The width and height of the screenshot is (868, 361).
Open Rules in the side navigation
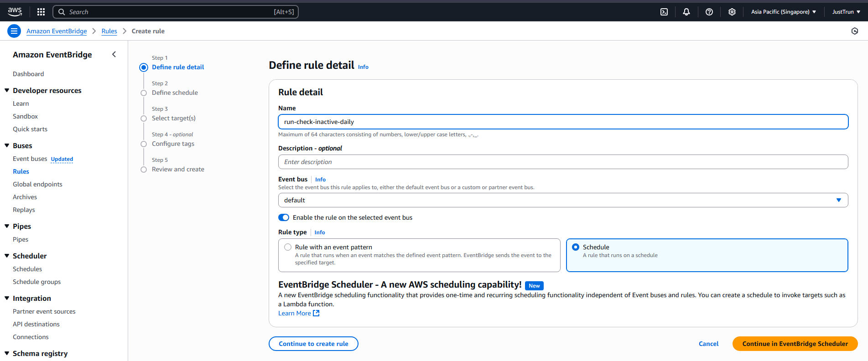21,171
